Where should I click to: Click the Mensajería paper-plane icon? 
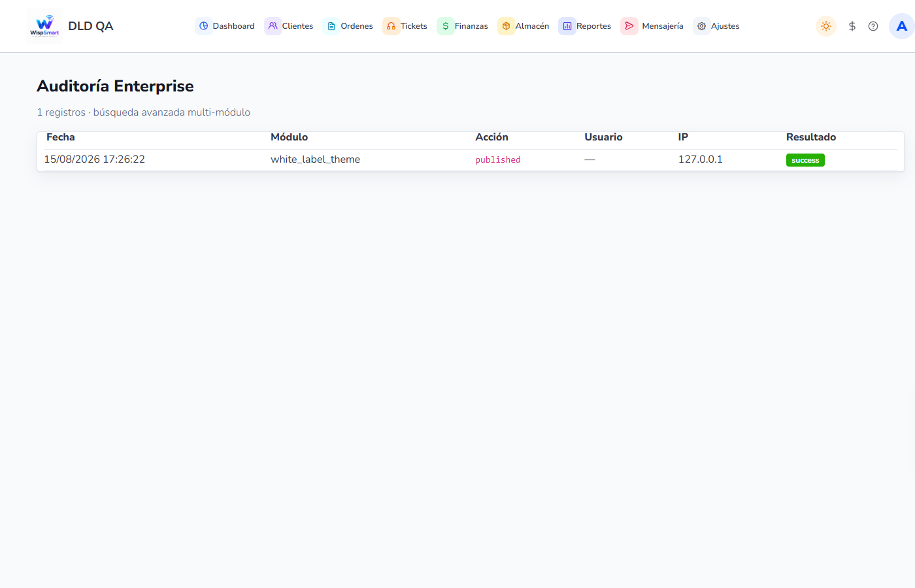coord(629,26)
